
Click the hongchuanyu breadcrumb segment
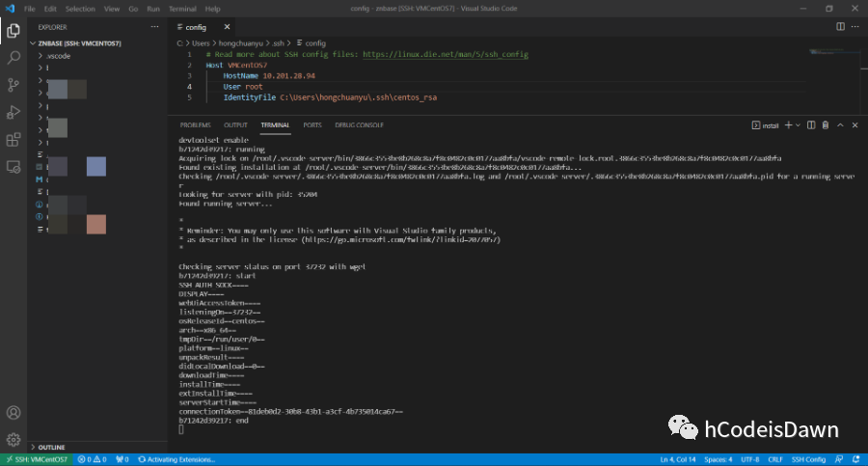coord(241,43)
